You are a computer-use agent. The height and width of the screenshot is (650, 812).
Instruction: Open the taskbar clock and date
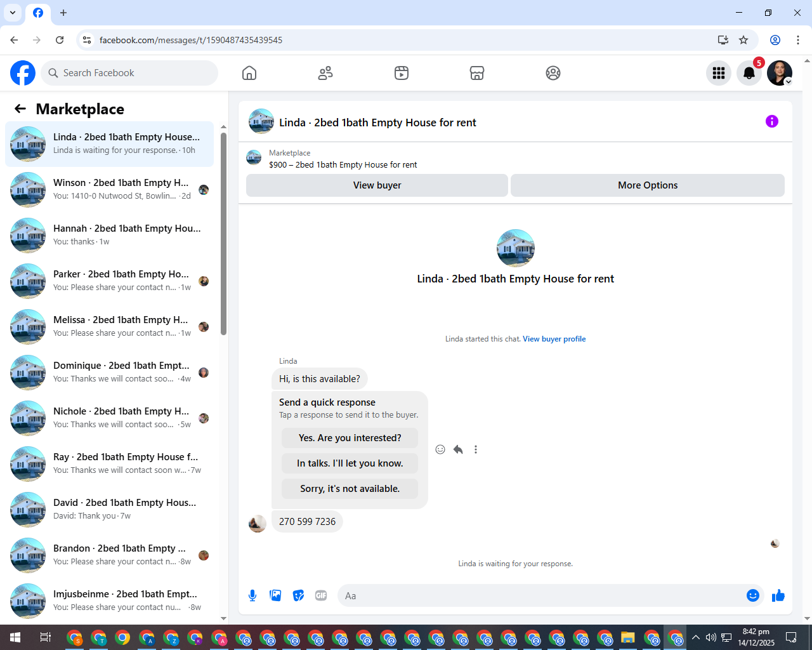click(x=756, y=637)
